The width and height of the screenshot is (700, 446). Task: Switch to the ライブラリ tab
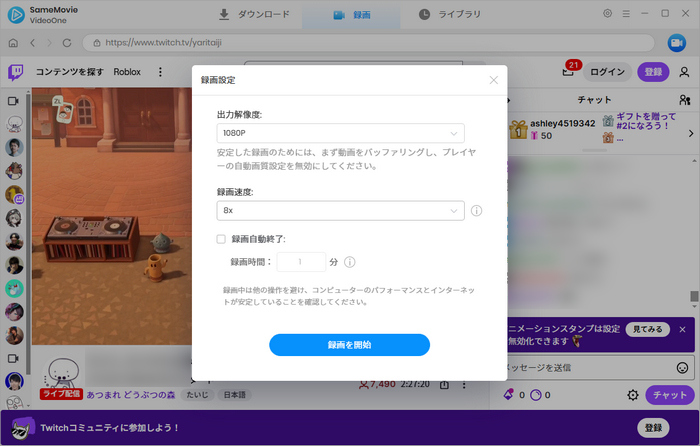tap(450, 14)
